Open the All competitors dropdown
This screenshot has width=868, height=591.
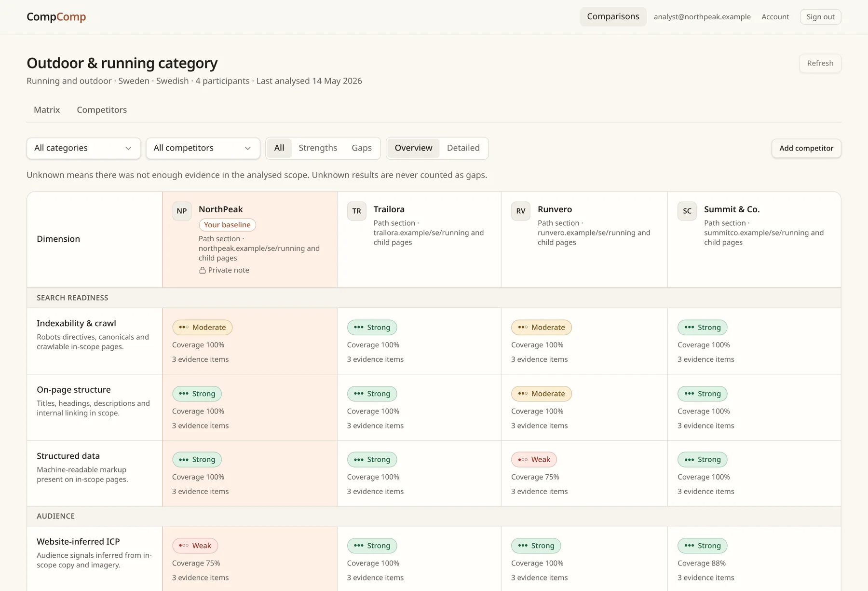tap(203, 148)
